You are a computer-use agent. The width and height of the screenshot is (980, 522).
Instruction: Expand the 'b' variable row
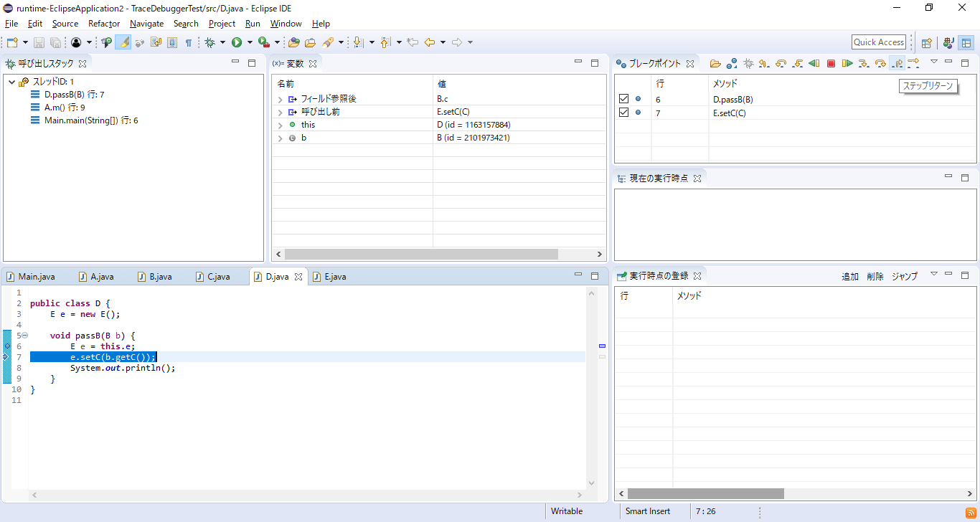tap(280, 138)
